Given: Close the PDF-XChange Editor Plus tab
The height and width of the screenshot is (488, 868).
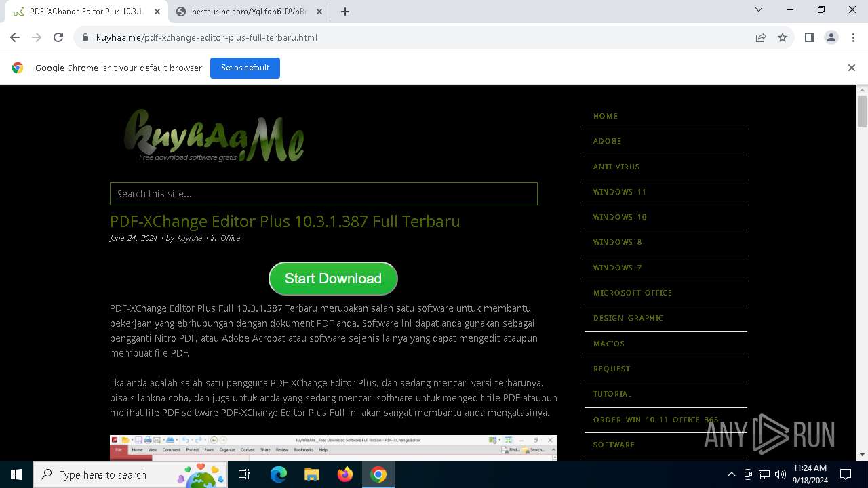Looking at the screenshot, I should pos(157,12).
